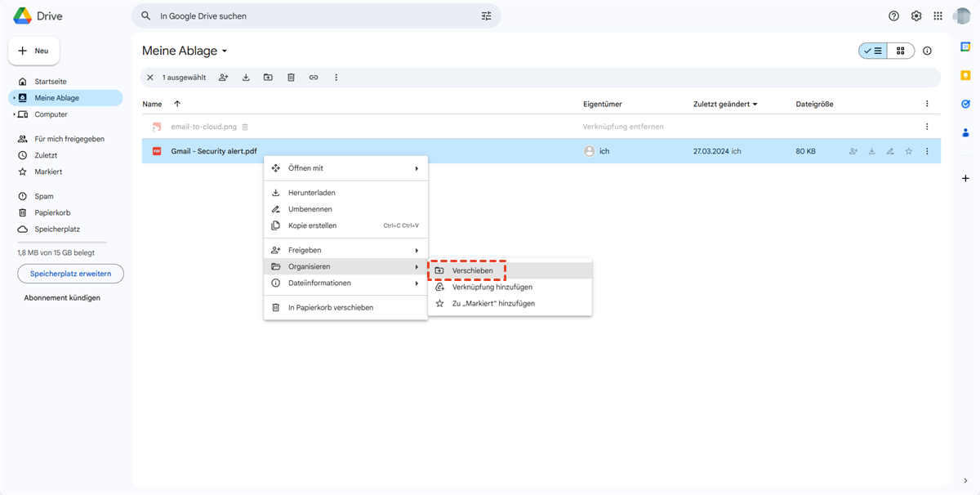This screenshot has width=980, height=495.
Task: Click the share icon in selection toolbar
Action: pos(223,78)
